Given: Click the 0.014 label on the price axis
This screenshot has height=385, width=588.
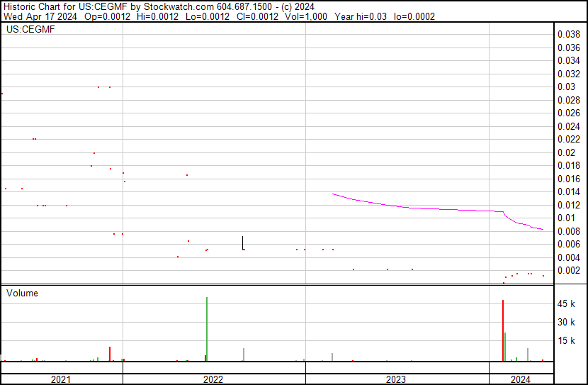Looking at the screenshot, I should tap(569, 192).
